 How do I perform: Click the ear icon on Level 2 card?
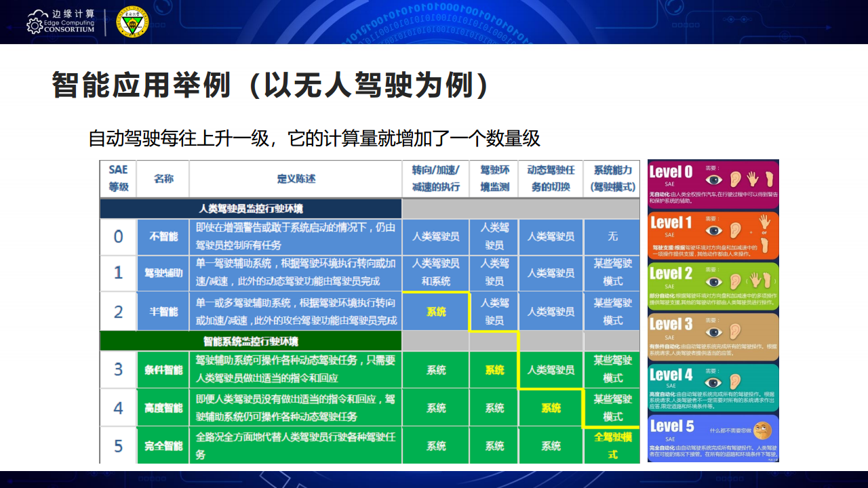735,281
